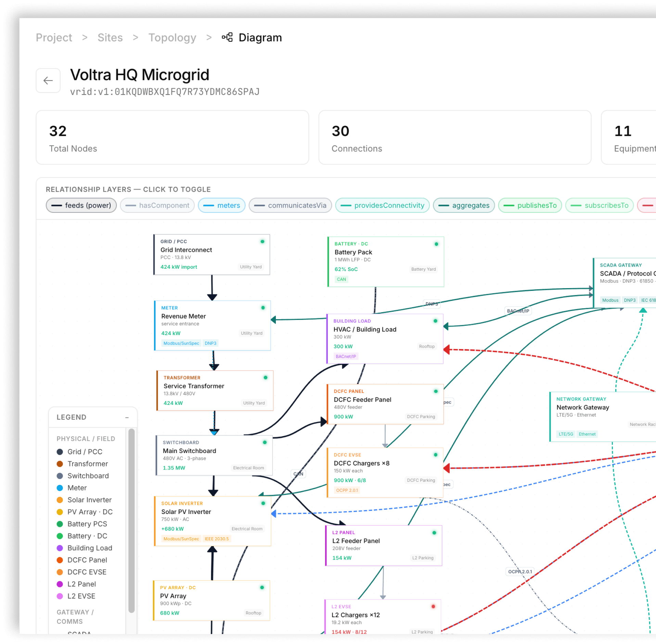The image size is (656, 644).
Task: Click the IEEE 2030.5 tag on Solar Inverter
Action: click(x=217, y=539)
